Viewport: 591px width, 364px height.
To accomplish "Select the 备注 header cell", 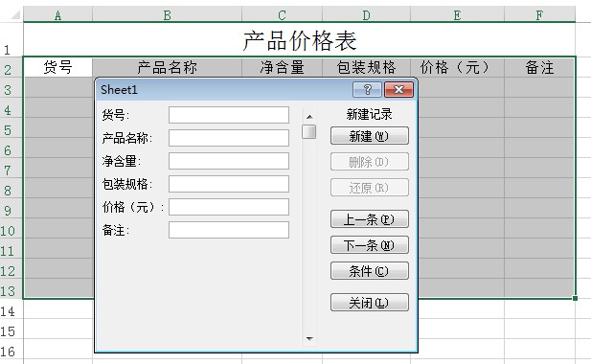I will tap(539, 67).
